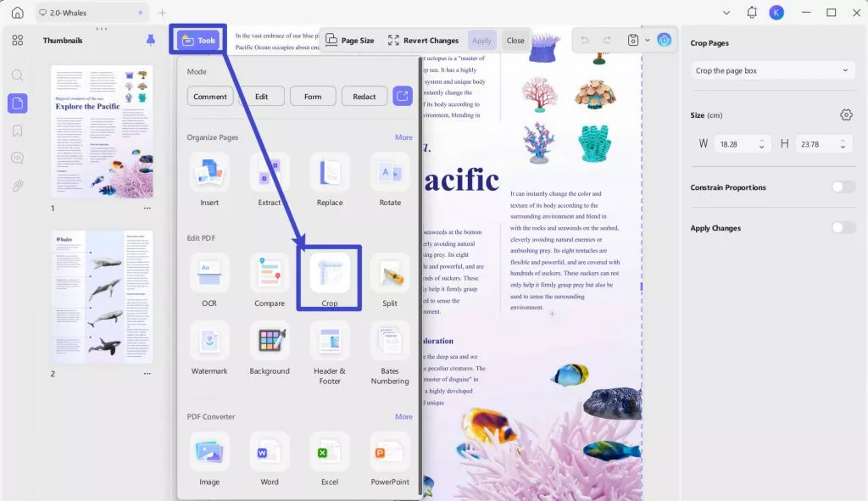
Task: Click the Close button in crop toolbar
Action: pos(515,41)
